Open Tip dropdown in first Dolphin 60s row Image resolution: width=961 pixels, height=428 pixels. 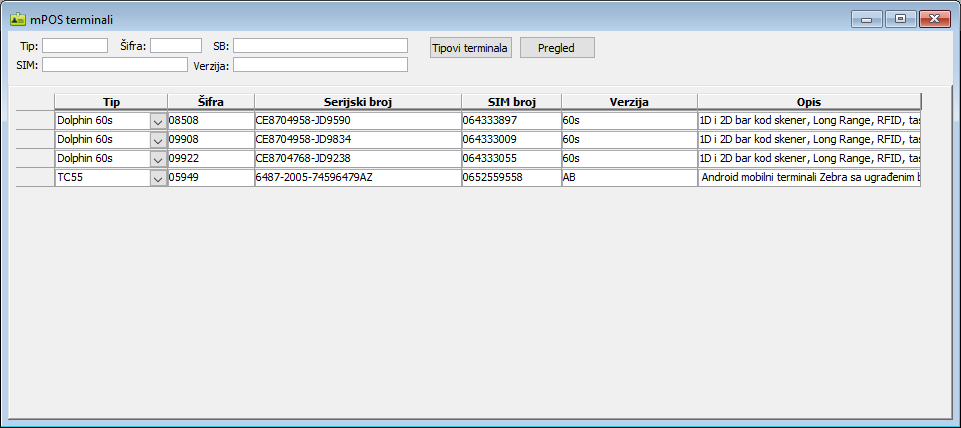point(158,120)
